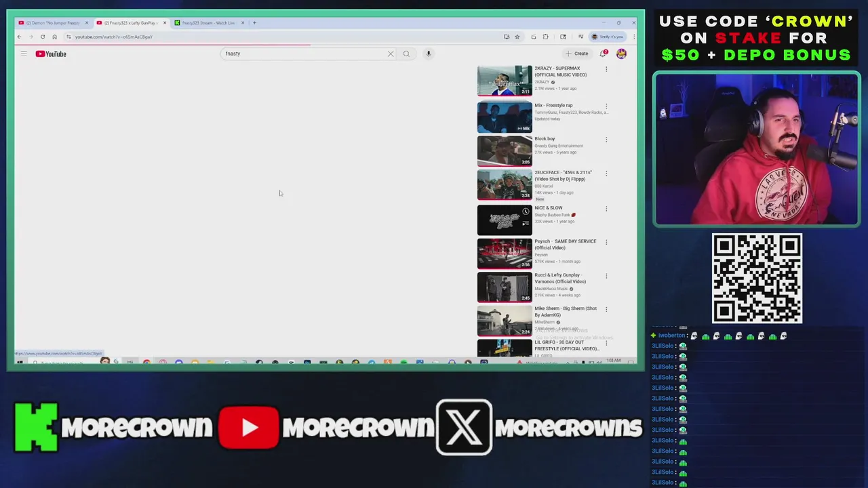868x488 pixels.
Task: Reload the page using the refresh icon
Action: click(x=43, y=37)
